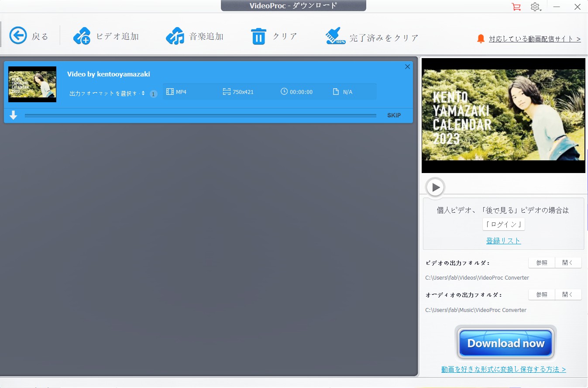Click the クリア trash button

tap(274, 36)
